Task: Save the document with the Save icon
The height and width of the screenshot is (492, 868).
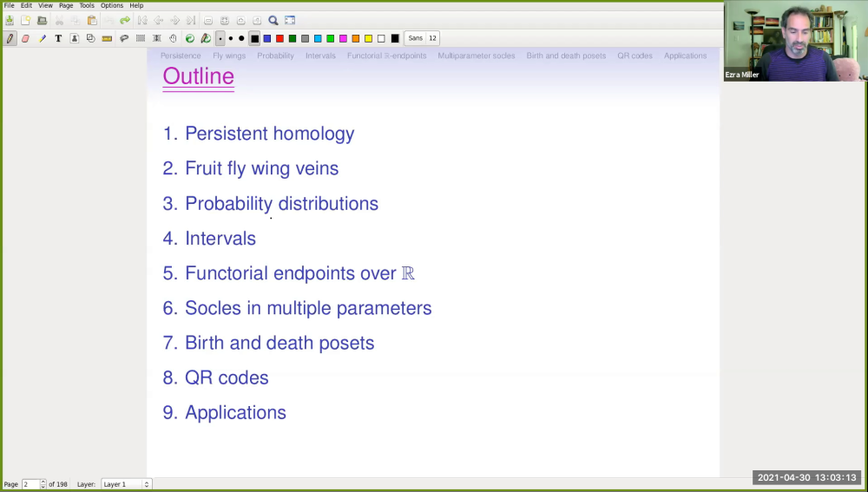Action: click(x=10, y=21)
